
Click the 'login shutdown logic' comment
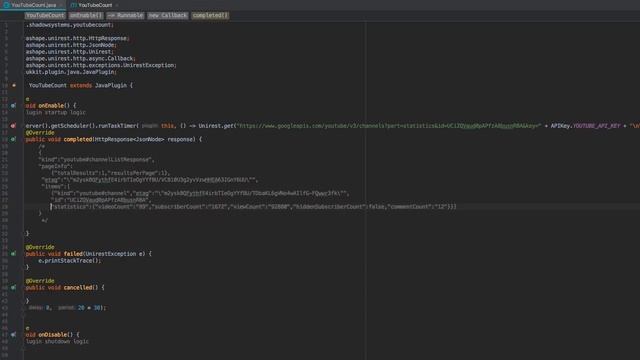58,341
